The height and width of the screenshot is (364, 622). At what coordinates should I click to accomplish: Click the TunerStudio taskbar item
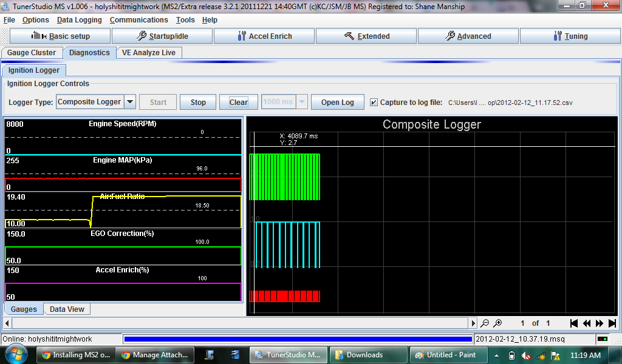click(x=289, y=355)
